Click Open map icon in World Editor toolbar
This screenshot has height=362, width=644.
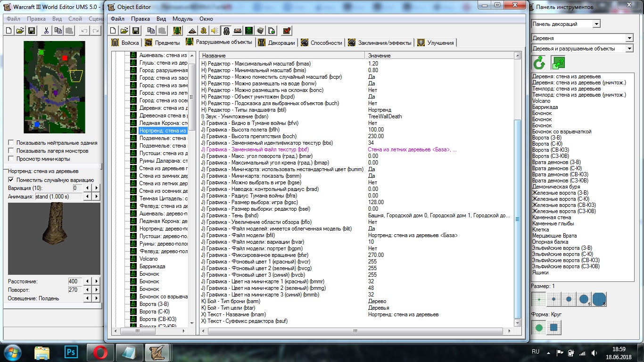coord(20,31)
